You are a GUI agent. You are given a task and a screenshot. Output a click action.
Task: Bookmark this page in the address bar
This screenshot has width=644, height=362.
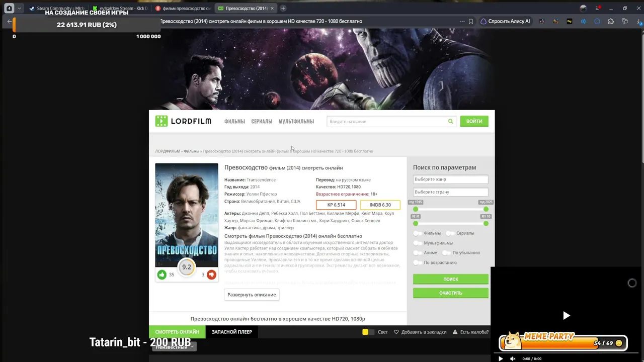click(x=471, y=22)
